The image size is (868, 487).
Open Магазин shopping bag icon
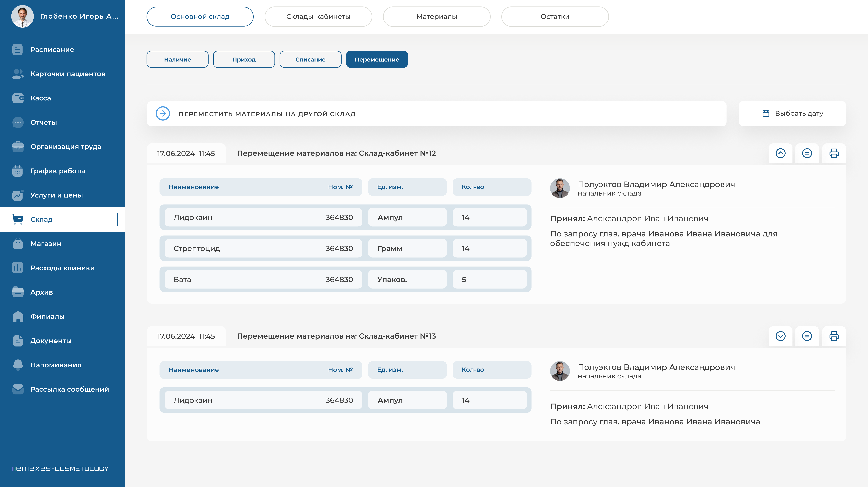pos(18,244)
